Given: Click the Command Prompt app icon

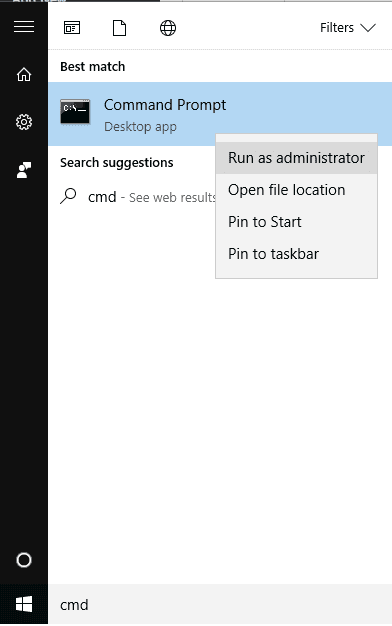Looking at the screenshot, I should [75, 112].
